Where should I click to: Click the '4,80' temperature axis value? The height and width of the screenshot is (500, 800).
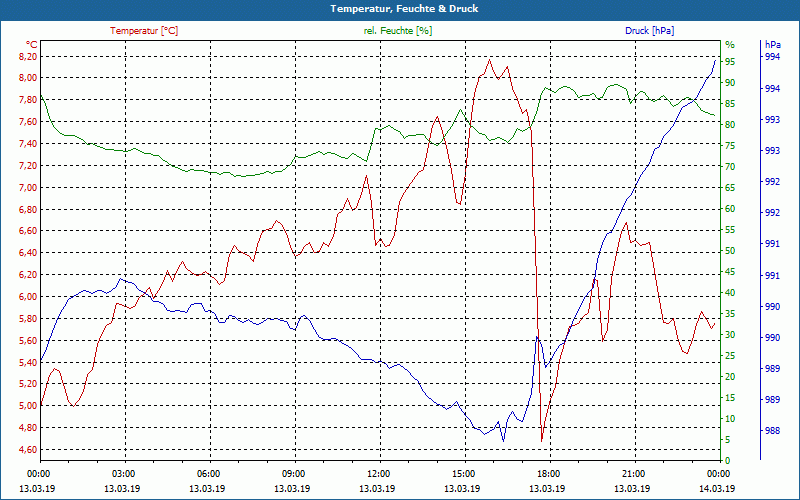[x=28, y=428]
